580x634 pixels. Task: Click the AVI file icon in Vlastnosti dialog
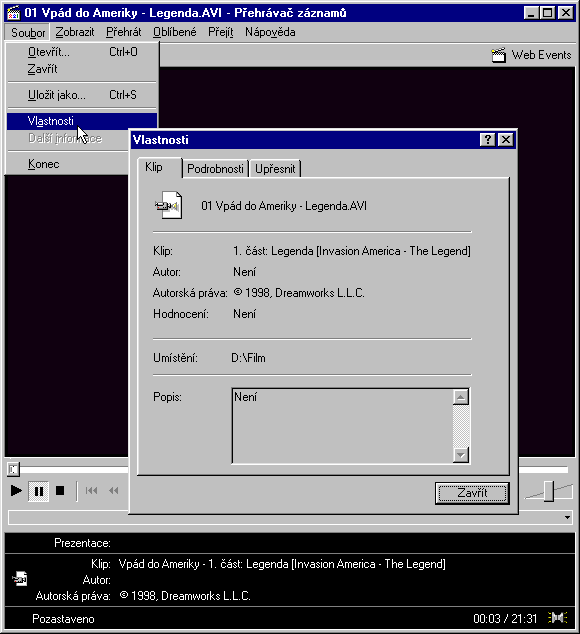click(x=169, y=205)
